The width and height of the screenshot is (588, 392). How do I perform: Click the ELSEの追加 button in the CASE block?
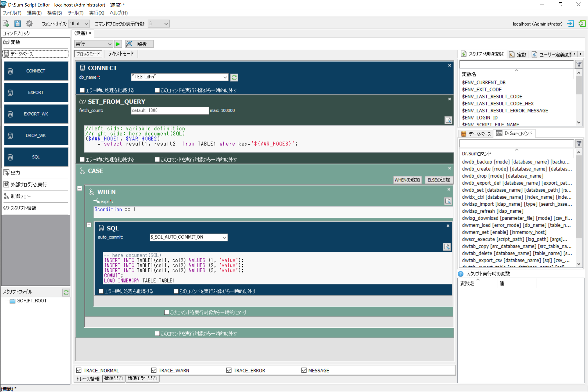tap(439, 180)
